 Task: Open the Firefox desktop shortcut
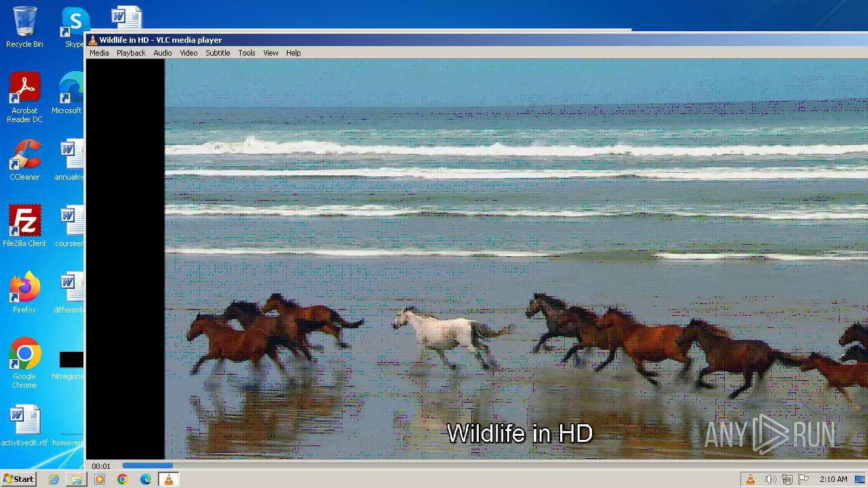24,293
